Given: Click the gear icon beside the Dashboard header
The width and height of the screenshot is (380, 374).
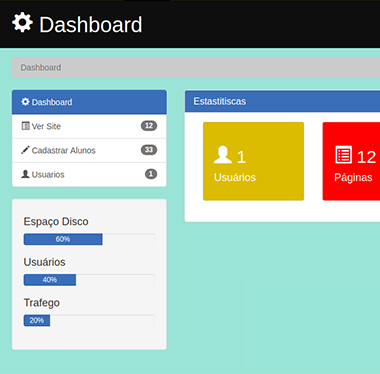Looking at the screenshot, I should [x=22, y=23].
